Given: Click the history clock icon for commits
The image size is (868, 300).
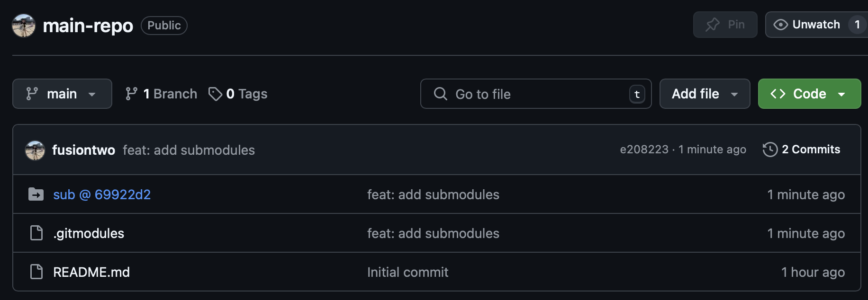Looking at the screenshot, I should (770, 150).
